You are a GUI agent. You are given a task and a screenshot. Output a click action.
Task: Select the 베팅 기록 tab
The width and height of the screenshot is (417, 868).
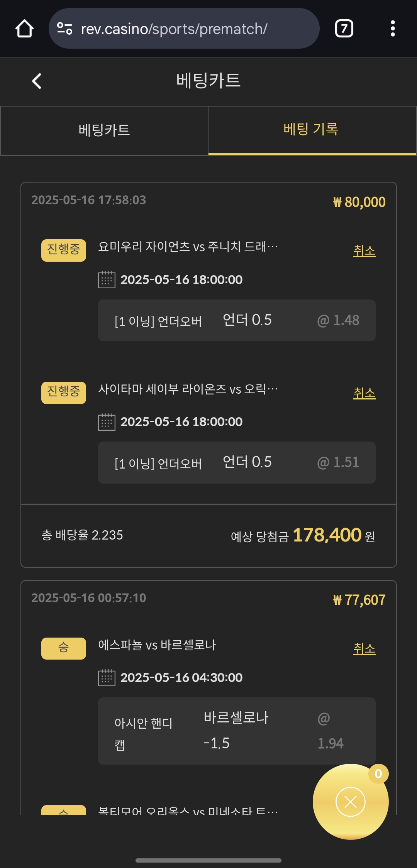point(311,130)
